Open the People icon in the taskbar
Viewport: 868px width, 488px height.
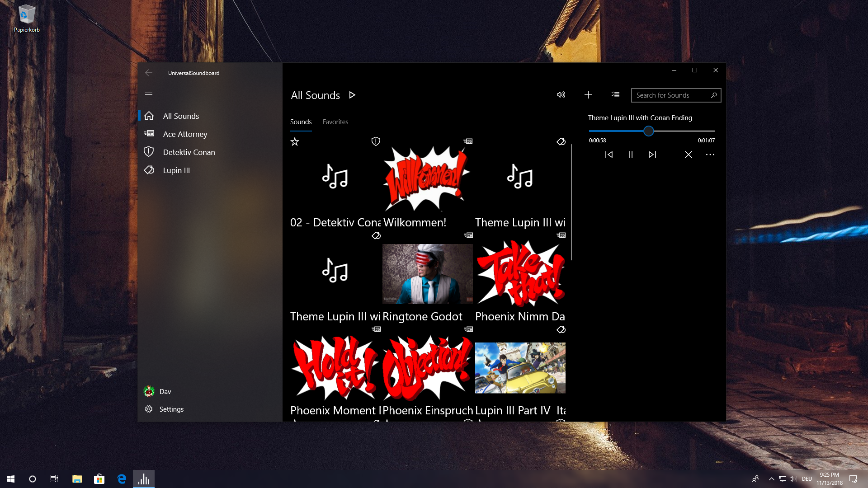tap(755, 479)
